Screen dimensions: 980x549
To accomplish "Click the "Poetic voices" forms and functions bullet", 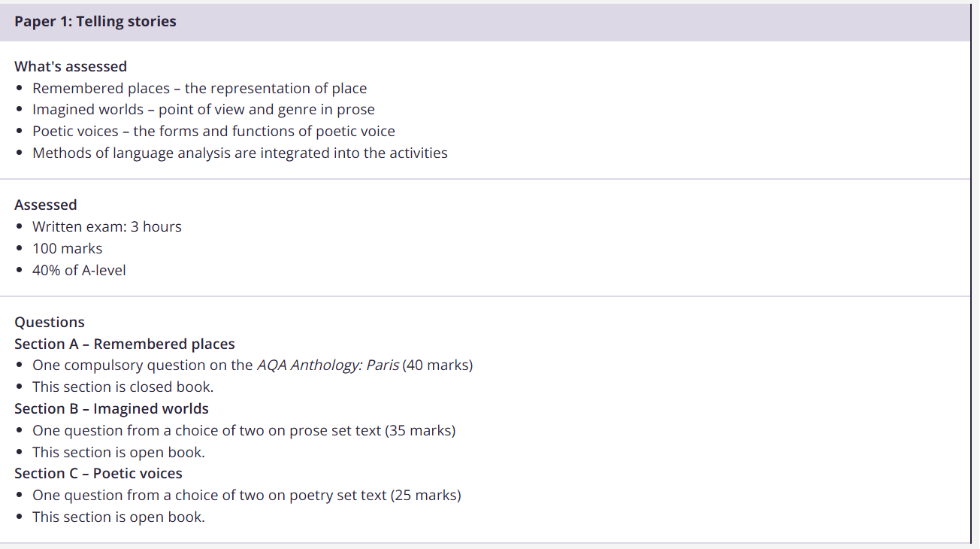I will coord(213,131).
